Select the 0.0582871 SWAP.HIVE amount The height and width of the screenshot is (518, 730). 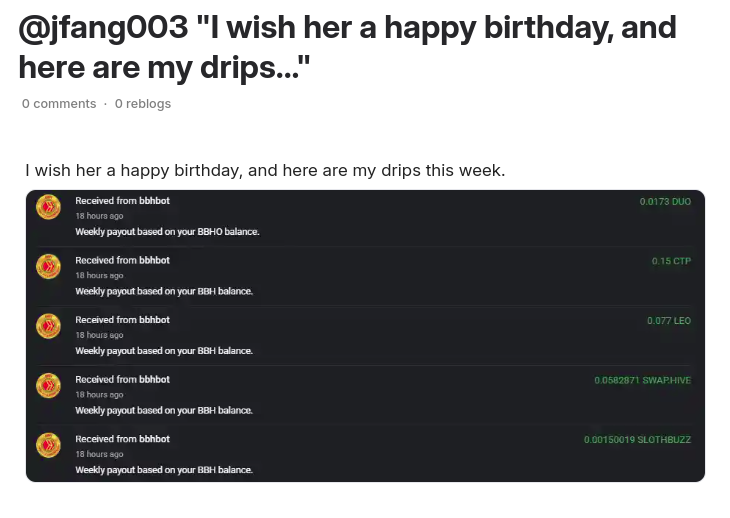click(642, 380)
